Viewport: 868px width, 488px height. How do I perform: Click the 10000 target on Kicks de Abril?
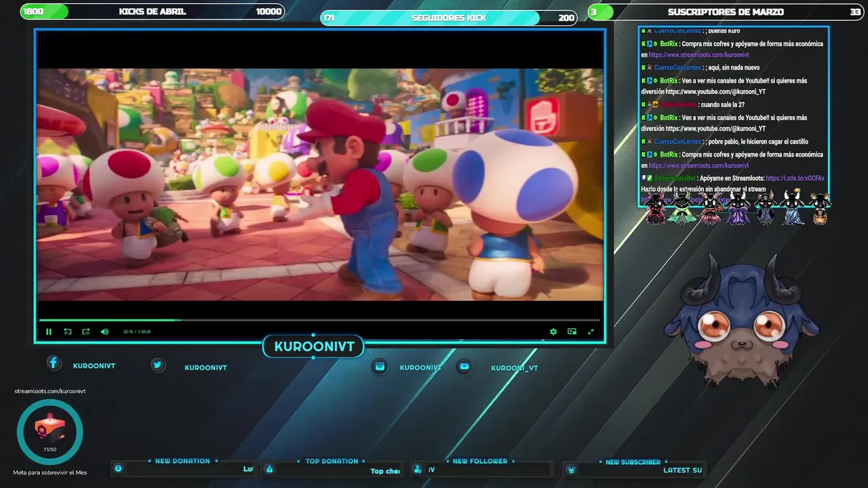[269, 12]
